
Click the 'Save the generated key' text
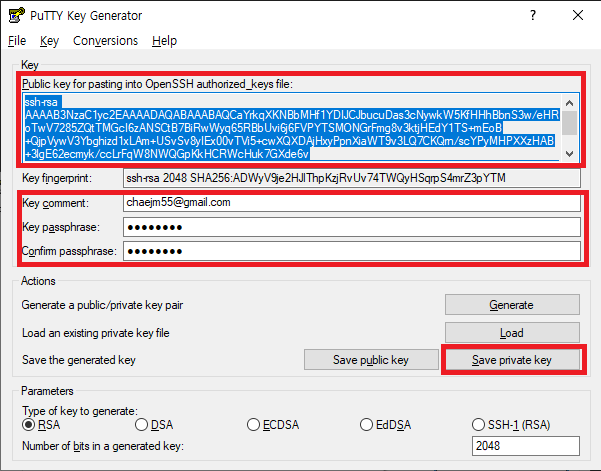pyautogui.click(x=79, y=360)
